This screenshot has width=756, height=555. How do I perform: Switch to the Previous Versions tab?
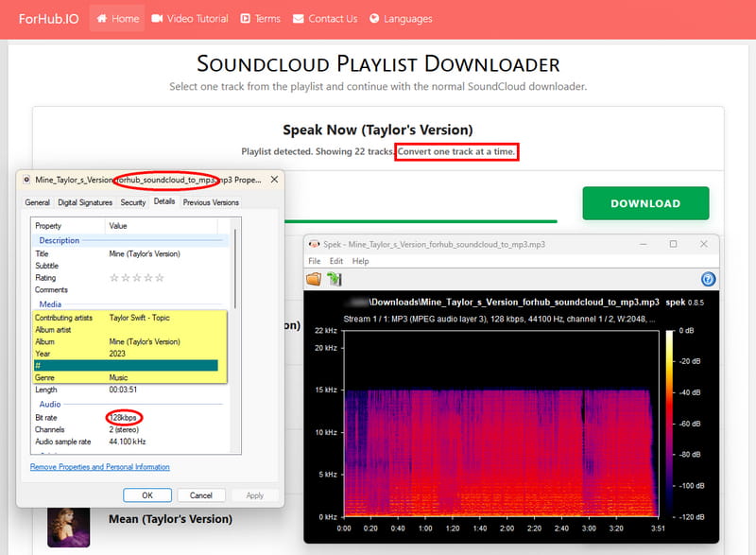point(211,202)
